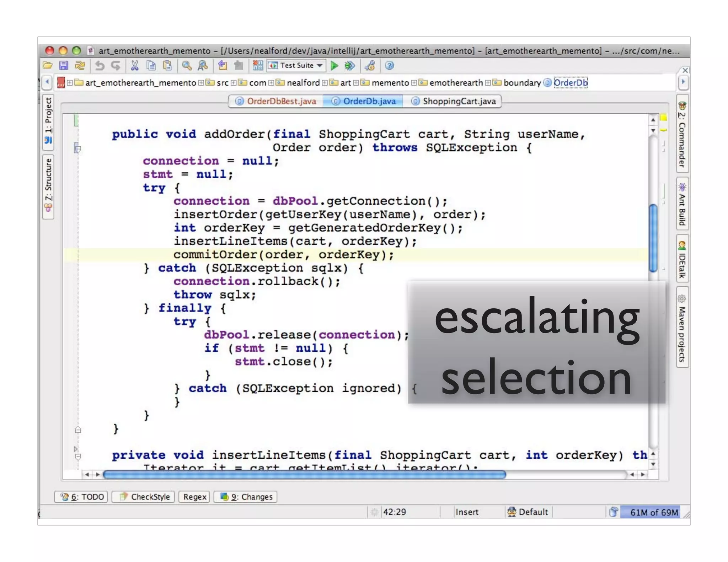Click the Debug bug icon

[x=350, y=65]
